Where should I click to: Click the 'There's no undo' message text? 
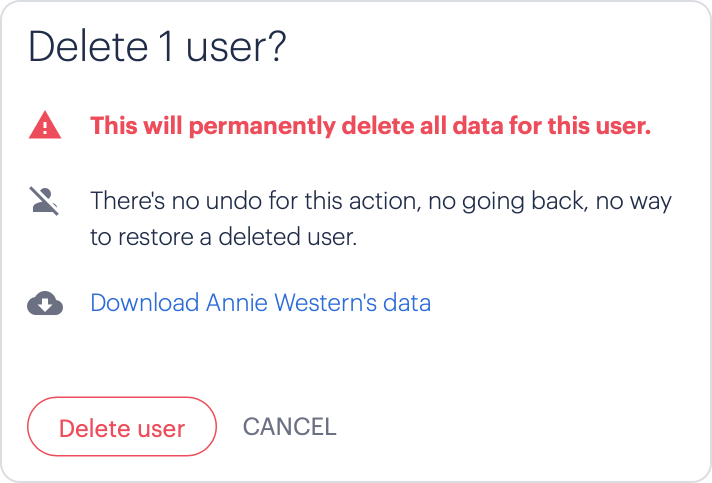coord(381,219)
